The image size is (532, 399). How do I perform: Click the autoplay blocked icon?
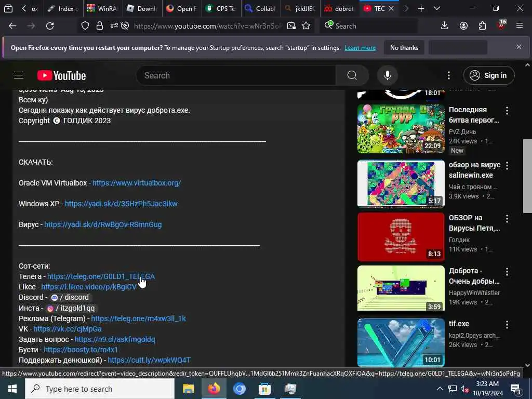(x=125, y=26)
